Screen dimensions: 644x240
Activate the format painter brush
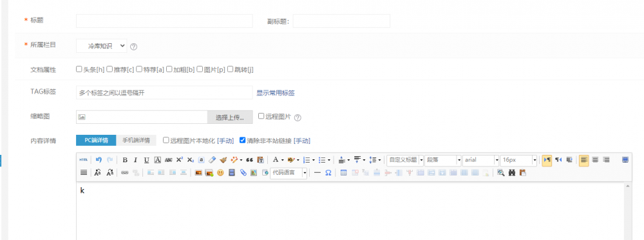pos(223,160)
